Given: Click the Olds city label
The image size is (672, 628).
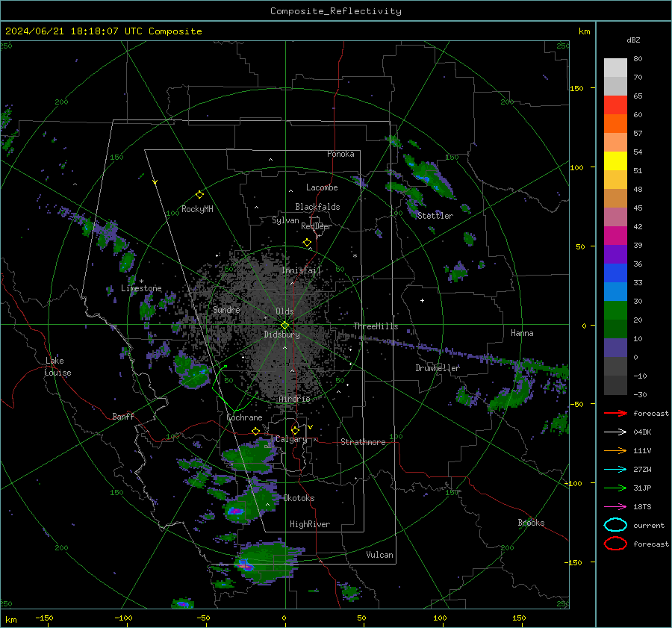Looking at the screenshot, I should [x=284, y=311].
